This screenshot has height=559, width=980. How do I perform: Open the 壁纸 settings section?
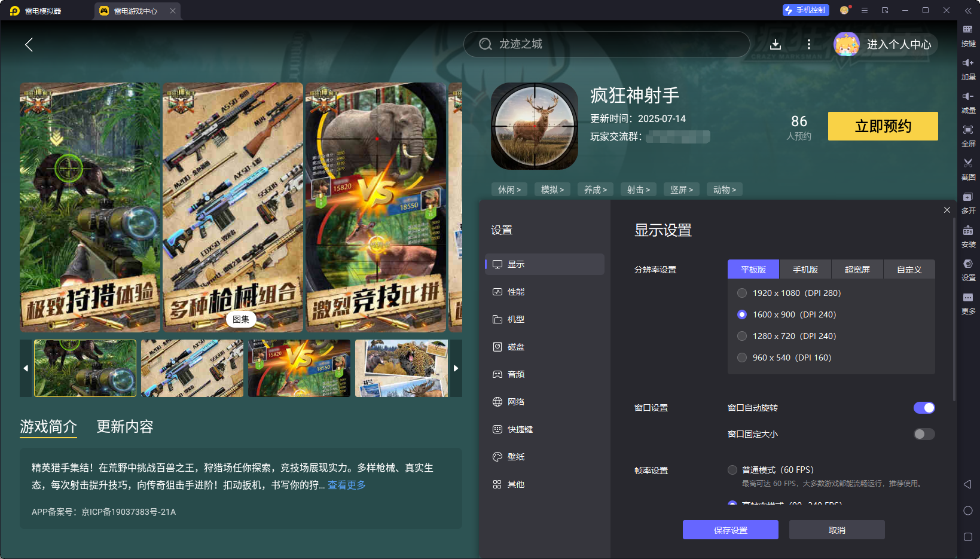545,457
